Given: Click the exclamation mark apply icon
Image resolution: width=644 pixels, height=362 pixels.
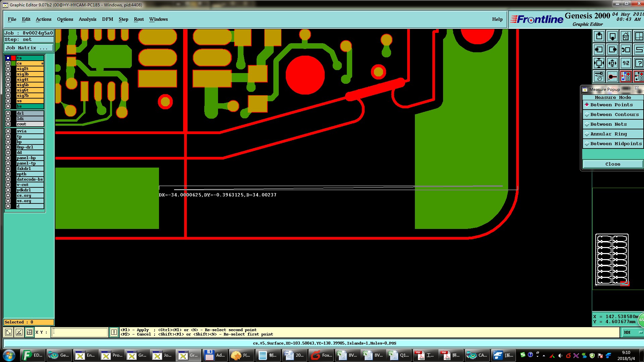Looking at the screenshot, I should click(114, 332).
